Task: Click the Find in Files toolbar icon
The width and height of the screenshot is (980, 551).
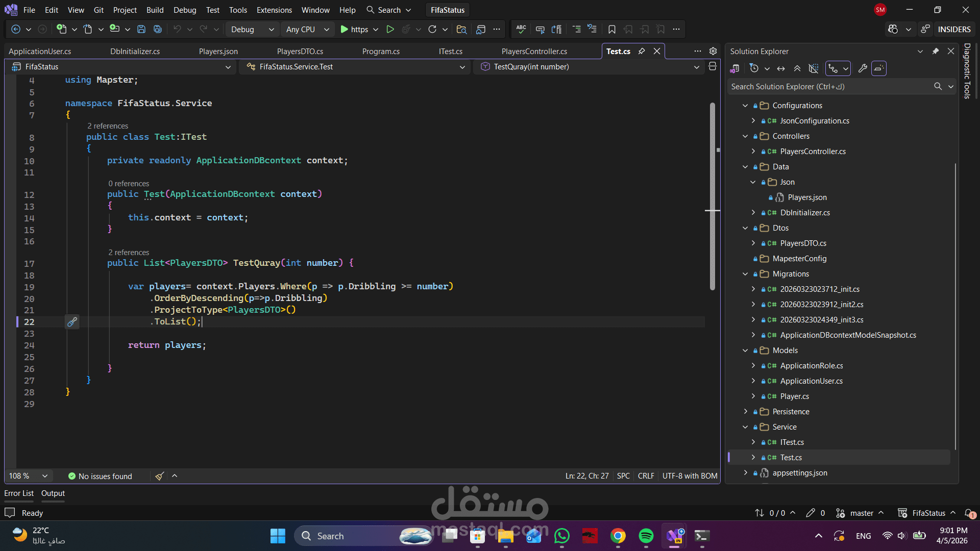Action: pyautogui.click(x=461, y=30)
